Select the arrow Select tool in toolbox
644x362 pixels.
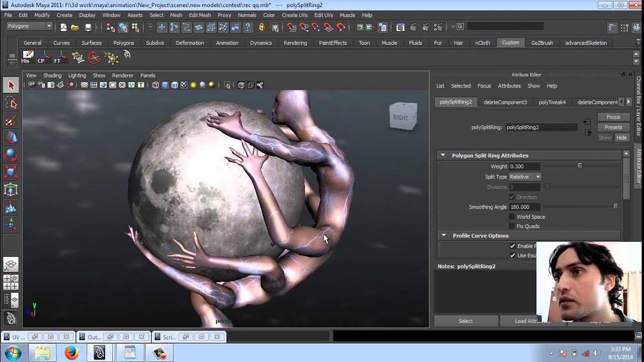point(11,85)
